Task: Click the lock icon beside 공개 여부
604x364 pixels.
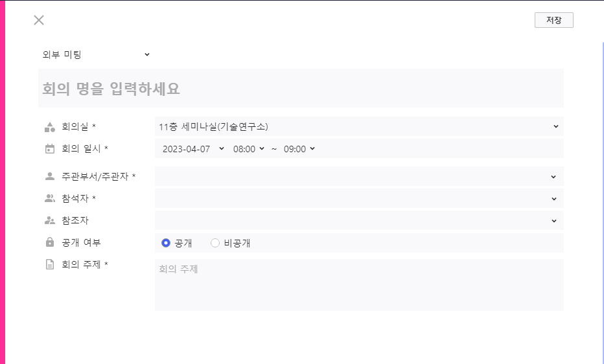Action: (50, 242)
